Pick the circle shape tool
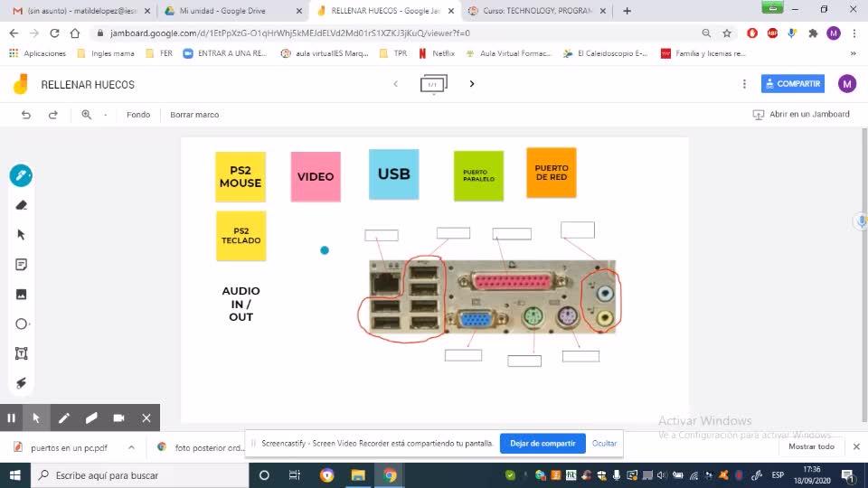868x488 pixels. (21, 324)
